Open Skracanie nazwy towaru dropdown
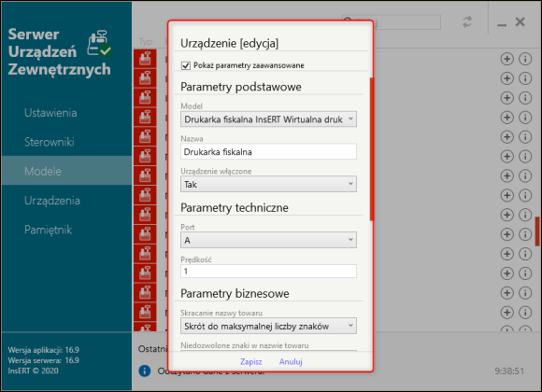The height and width of the screenshot is (392, 542). click(268, 326)
